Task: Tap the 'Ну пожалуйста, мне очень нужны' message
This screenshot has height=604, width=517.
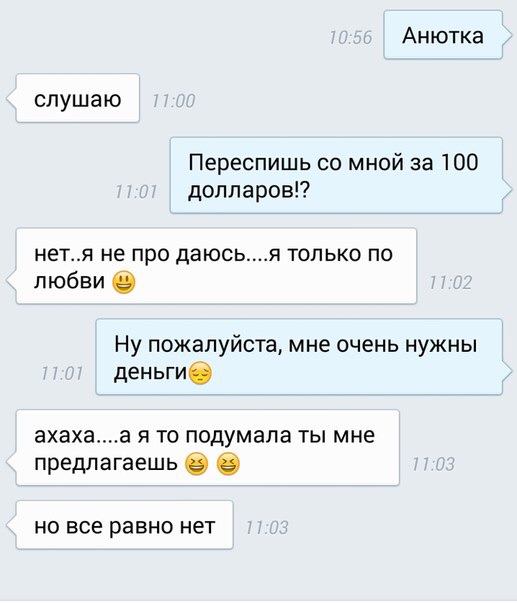Action: [x=302, y=357]
